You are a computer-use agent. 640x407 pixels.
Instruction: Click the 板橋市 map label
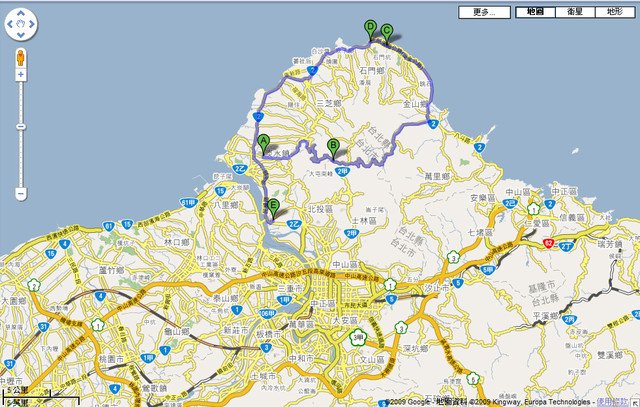tap(268, 334)
